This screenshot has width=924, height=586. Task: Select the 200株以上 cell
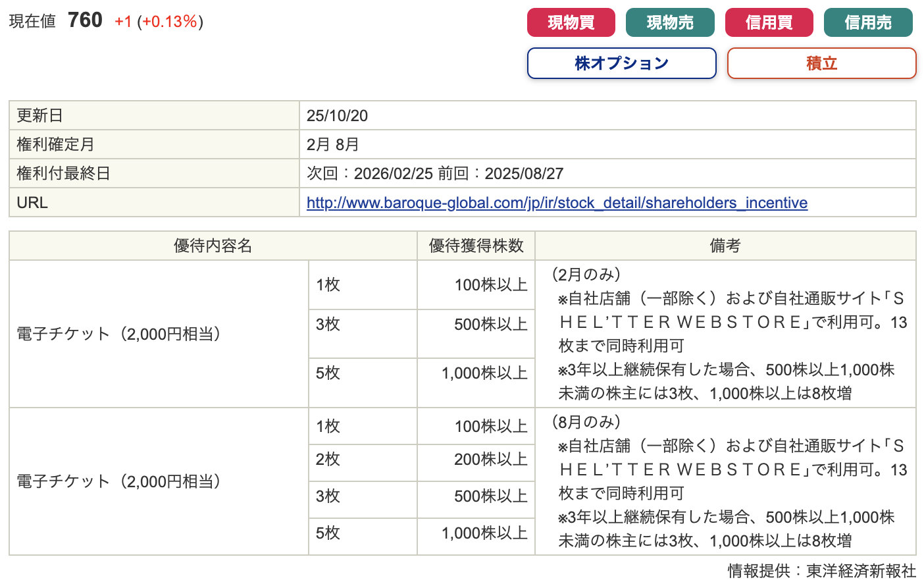(490, 460)
